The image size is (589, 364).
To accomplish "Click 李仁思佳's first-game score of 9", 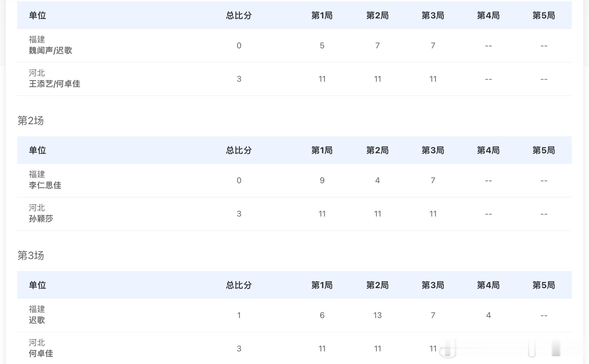I will 322,181.
